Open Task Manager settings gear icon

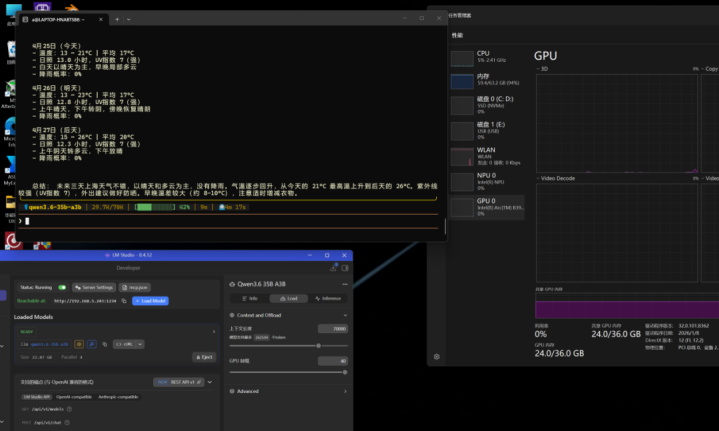pos(436,356)
